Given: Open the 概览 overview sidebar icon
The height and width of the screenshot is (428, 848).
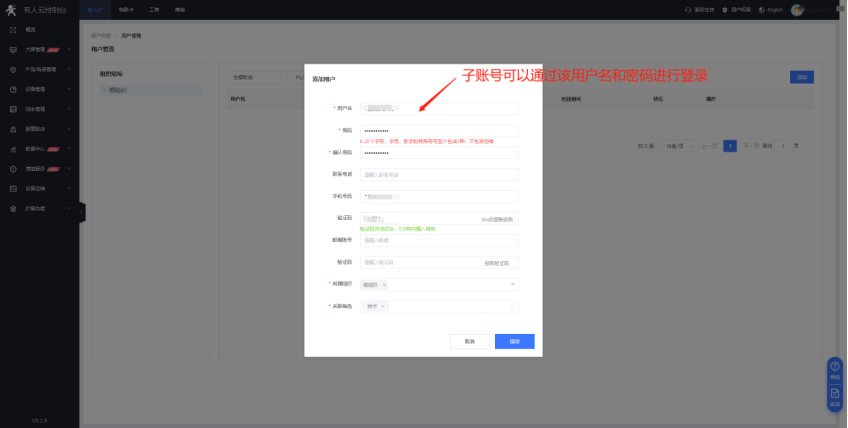Looking at the screenshot, I should [13, 30].
